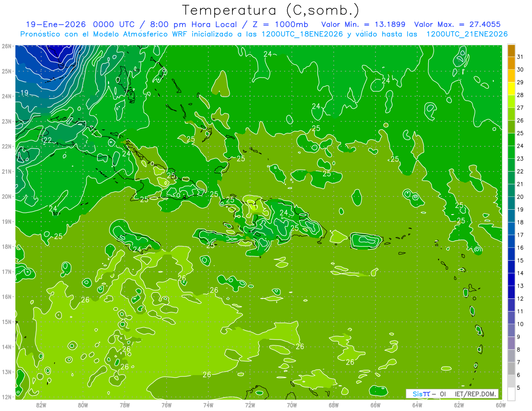Viewport: 532px width, 411px height.
Task: Click the '28' label on the color scale
Action: [x=520, y=95]
